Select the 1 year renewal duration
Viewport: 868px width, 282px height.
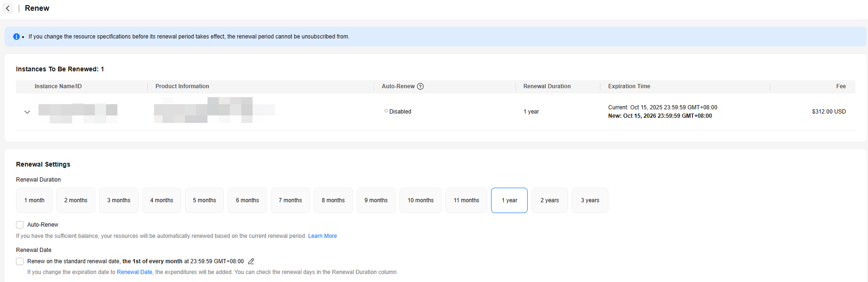[x=509, y=200]
